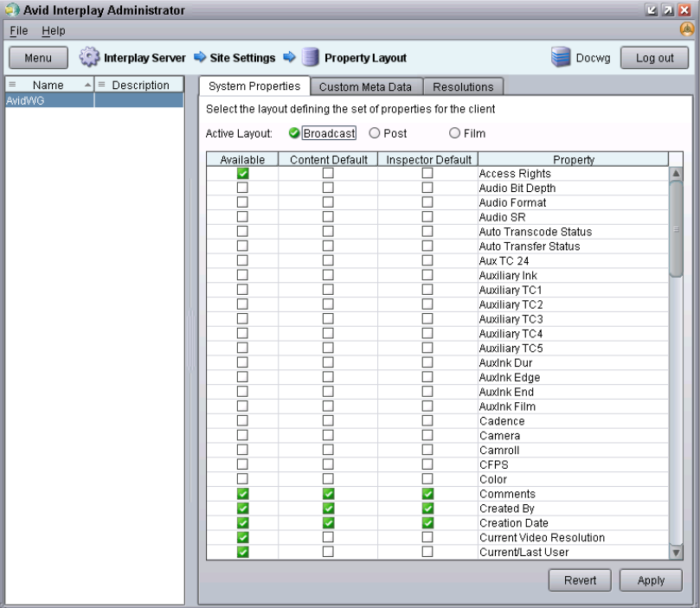Click the property list scrollbar thumb

[676, 229]
